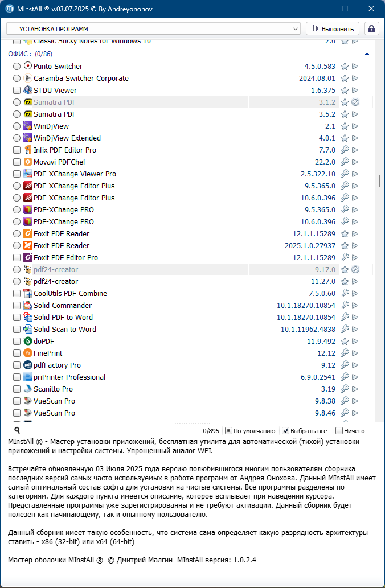Image resolution: width=385 pixels, height=588 pixels.
Task: Click the play arrow for Punto Switcher
Action: 355,67
